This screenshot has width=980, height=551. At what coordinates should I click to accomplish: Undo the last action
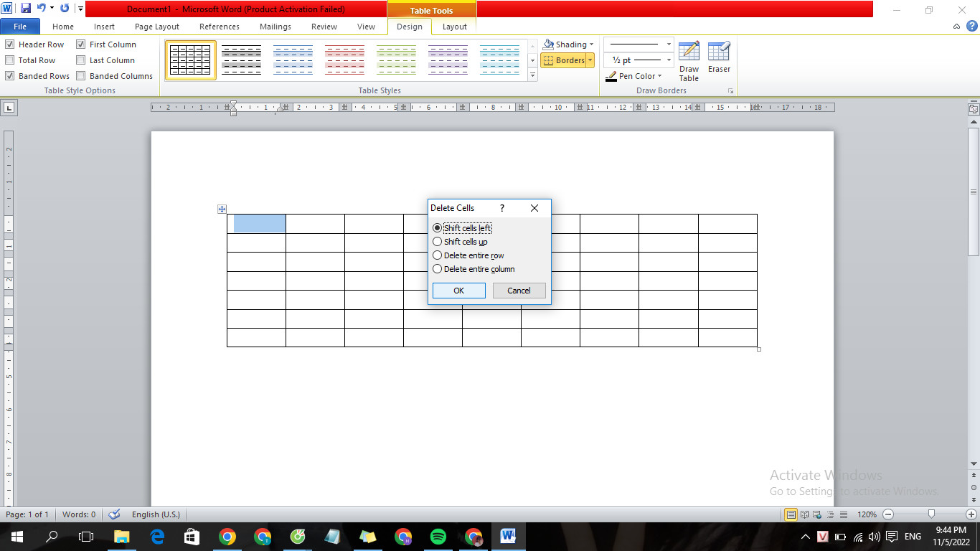point(41,9)
